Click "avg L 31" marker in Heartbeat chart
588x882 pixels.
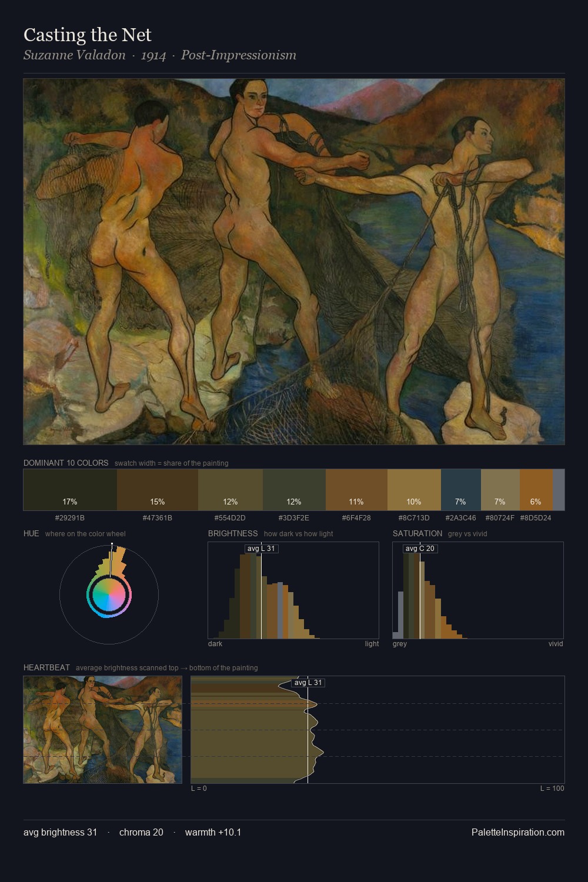tap(308, 683)
